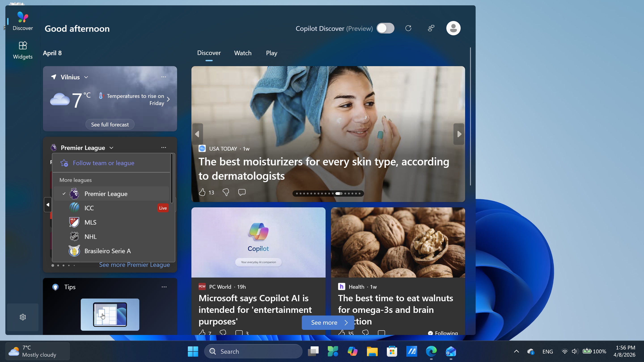Open Premier League widget more options
Screen dimensions: 644x362
click(164, 148)
